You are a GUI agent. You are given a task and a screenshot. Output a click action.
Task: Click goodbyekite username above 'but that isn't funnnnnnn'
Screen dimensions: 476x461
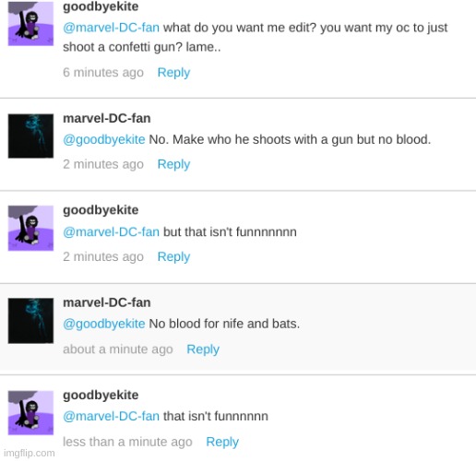pyautogui.click(x=101, y=210)
